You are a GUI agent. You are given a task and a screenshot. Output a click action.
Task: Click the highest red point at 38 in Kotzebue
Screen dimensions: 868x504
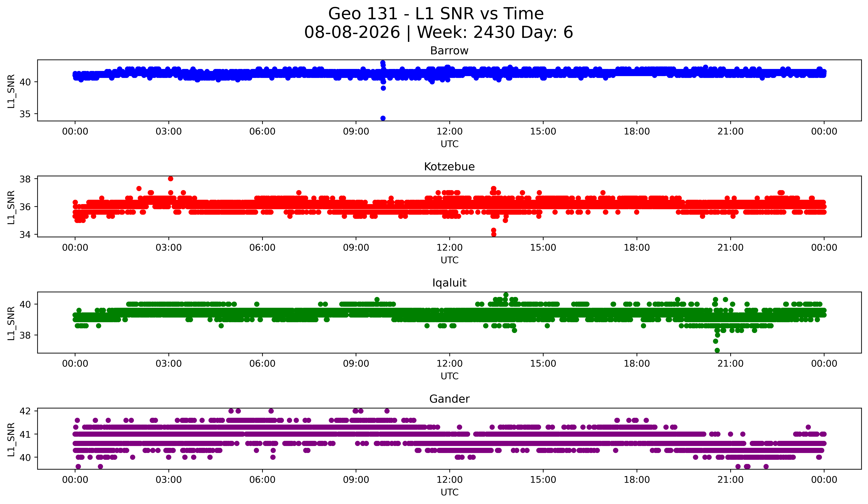pos(170,179)
